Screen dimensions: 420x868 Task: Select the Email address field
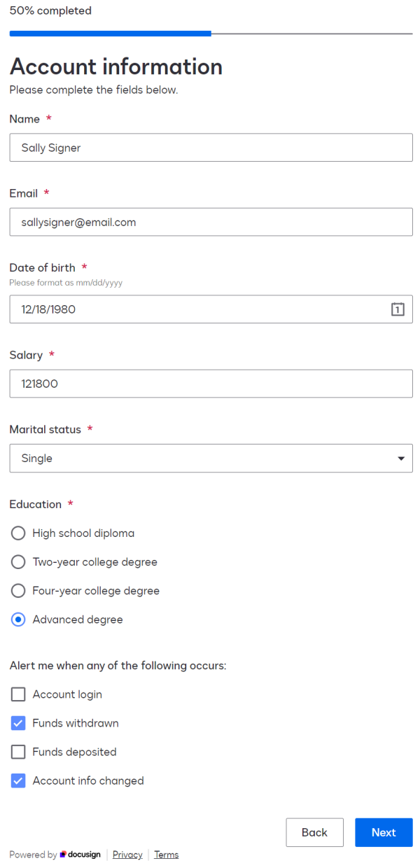[210, 221]
